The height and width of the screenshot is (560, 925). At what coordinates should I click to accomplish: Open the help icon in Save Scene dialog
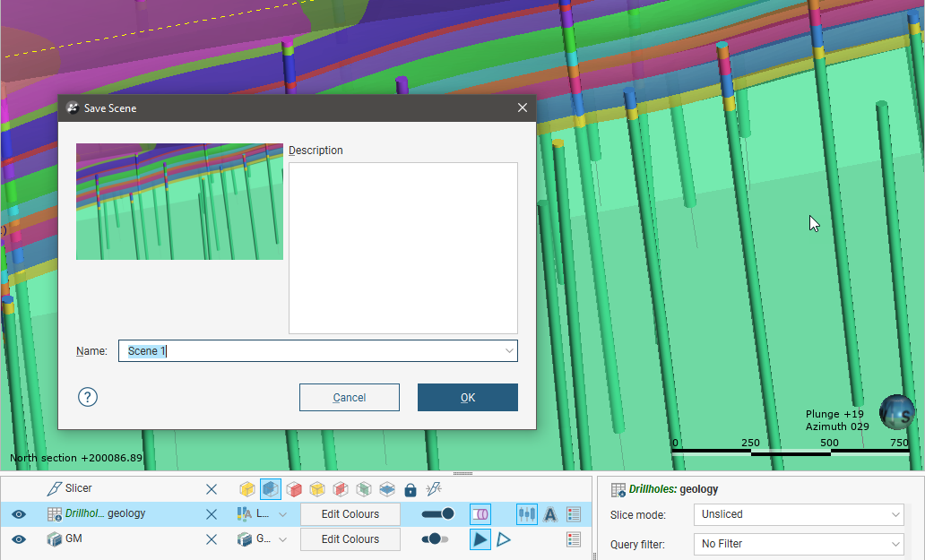coord(88,397)
